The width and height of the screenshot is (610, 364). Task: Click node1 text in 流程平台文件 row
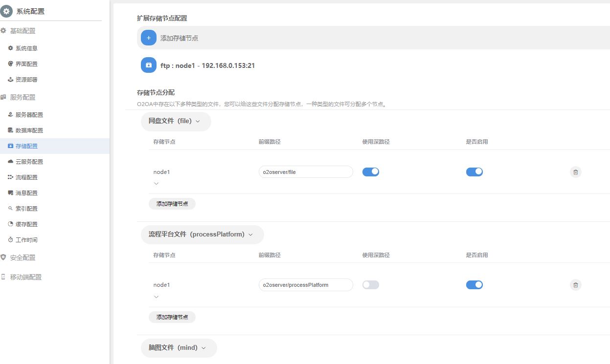click(x=161, y=285)
